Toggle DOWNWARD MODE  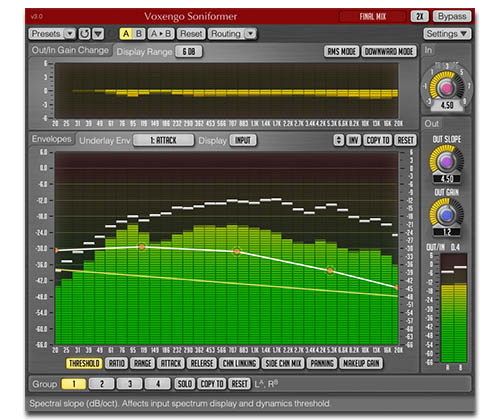point(389,52)
